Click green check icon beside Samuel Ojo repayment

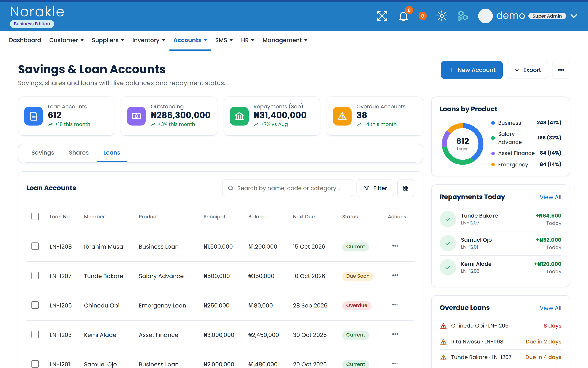(448, 243)
